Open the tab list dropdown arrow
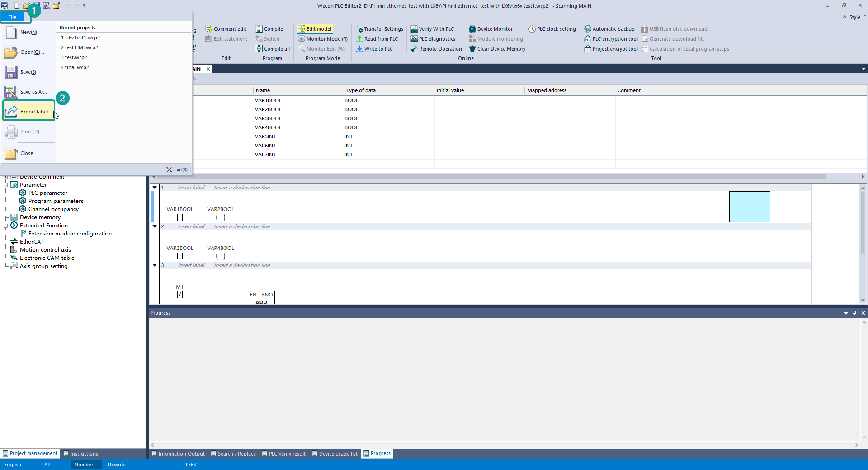The image size is (868, 470). click(863, 69)
